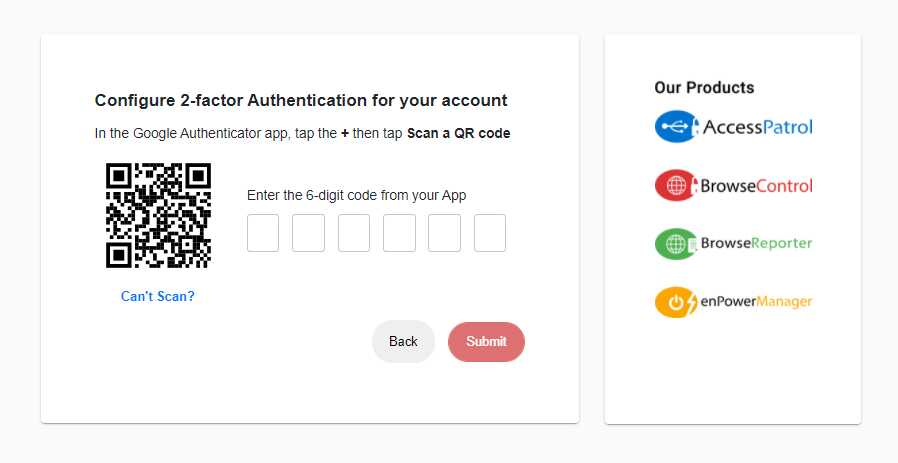Focus the fifth digit code box
898x463 pixels.
click(x=444, y=233)
